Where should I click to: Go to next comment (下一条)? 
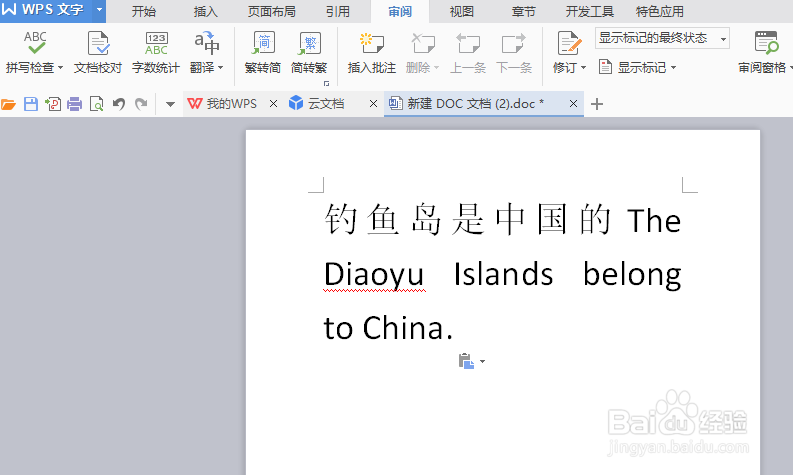tap(514, 53)
